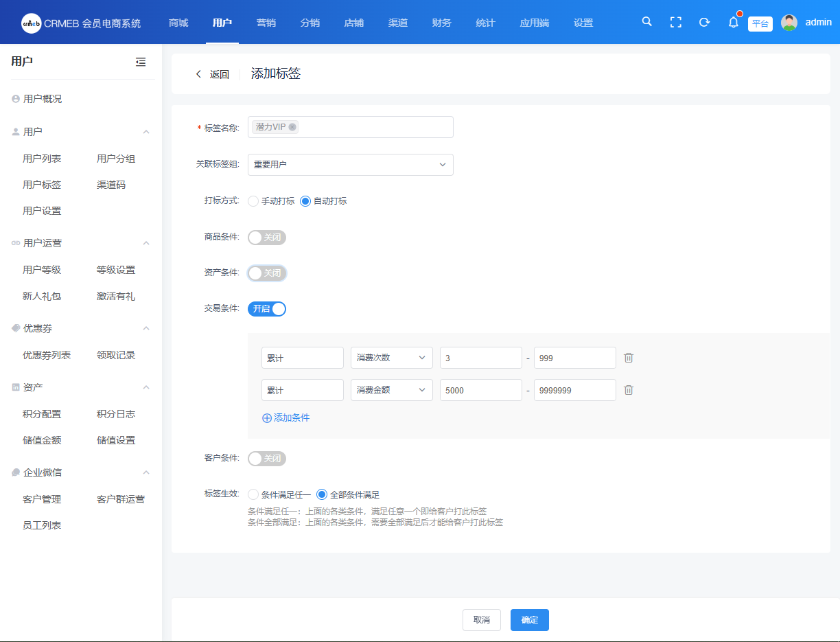The width and height of the screenshot is (840, 642).
Task: Delete the 消费金额 condition row
Action: (629, 390)
